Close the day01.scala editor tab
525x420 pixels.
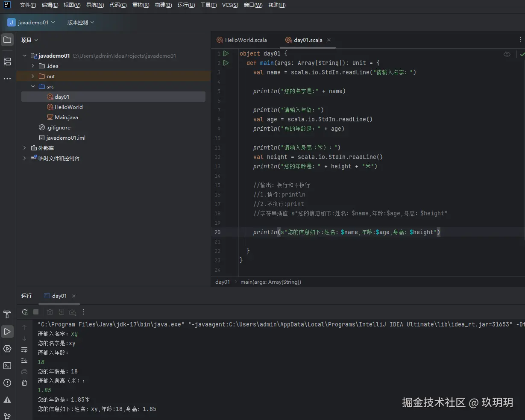point(329,40)
